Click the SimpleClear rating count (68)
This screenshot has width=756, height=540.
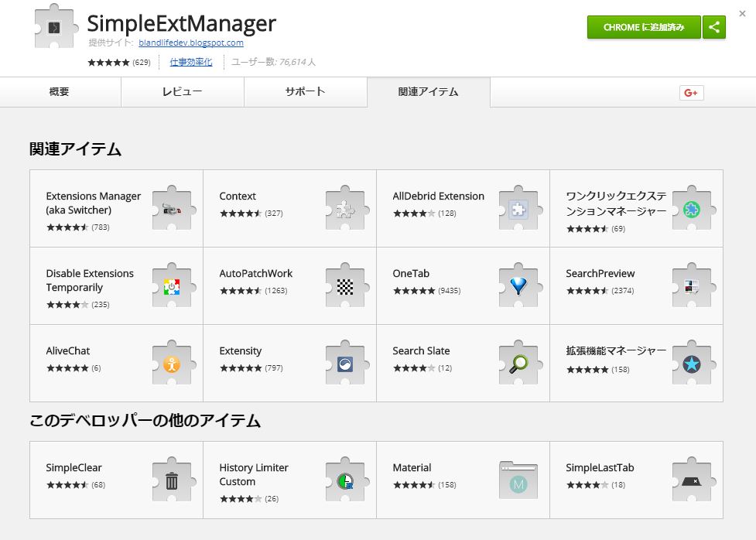(x=98, y=485)
